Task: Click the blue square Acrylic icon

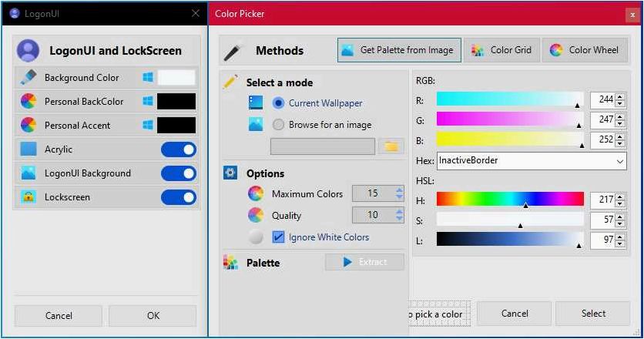Action: [x=28, y=149]
